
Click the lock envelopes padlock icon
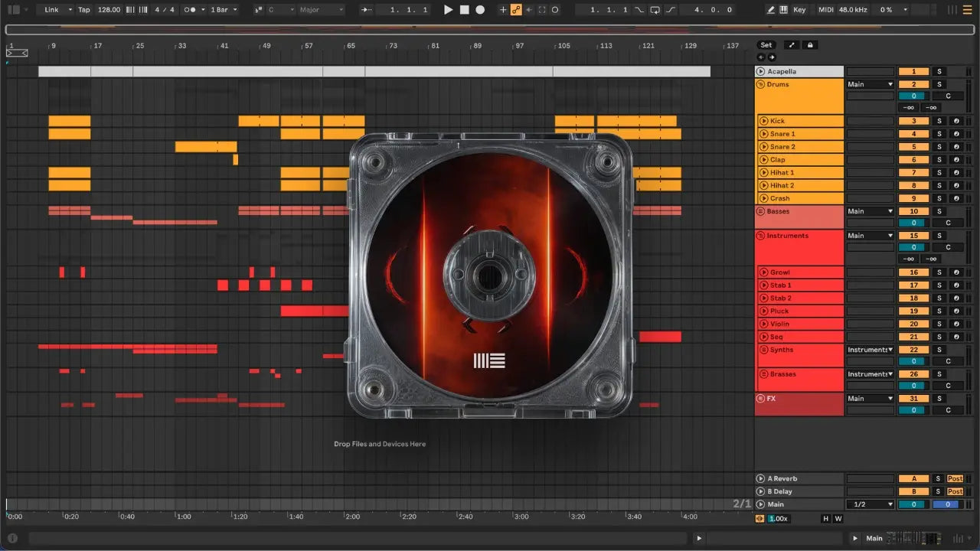tap(810, 45)
